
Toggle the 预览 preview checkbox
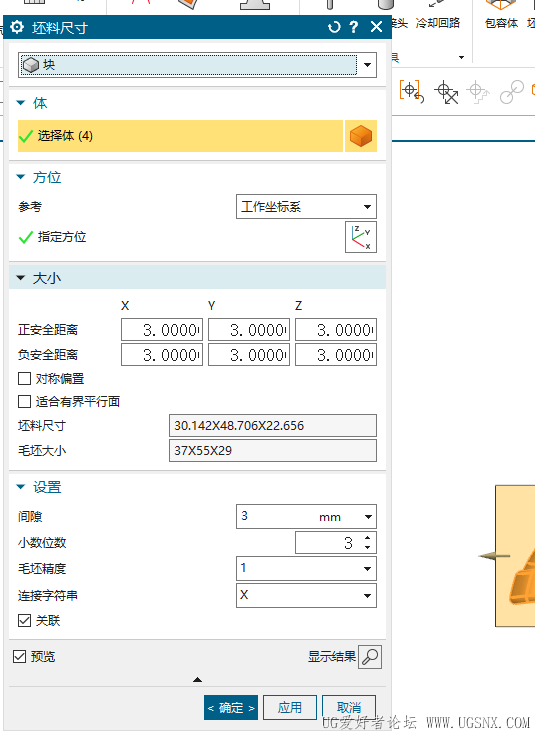pos(20,656)
